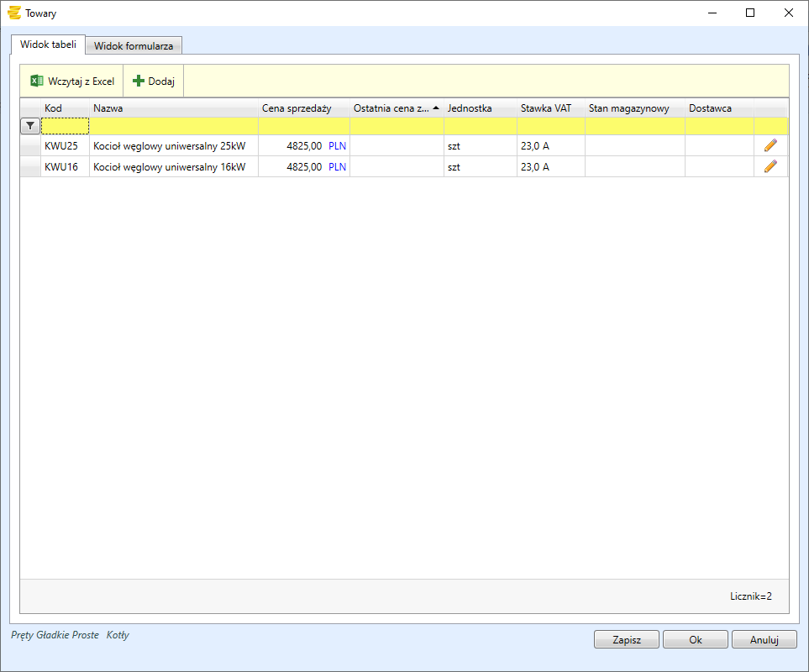Click the pencil edit icon for KWU25
The width and height of the screenshot is (809, 672).
(x=770, y=145)
